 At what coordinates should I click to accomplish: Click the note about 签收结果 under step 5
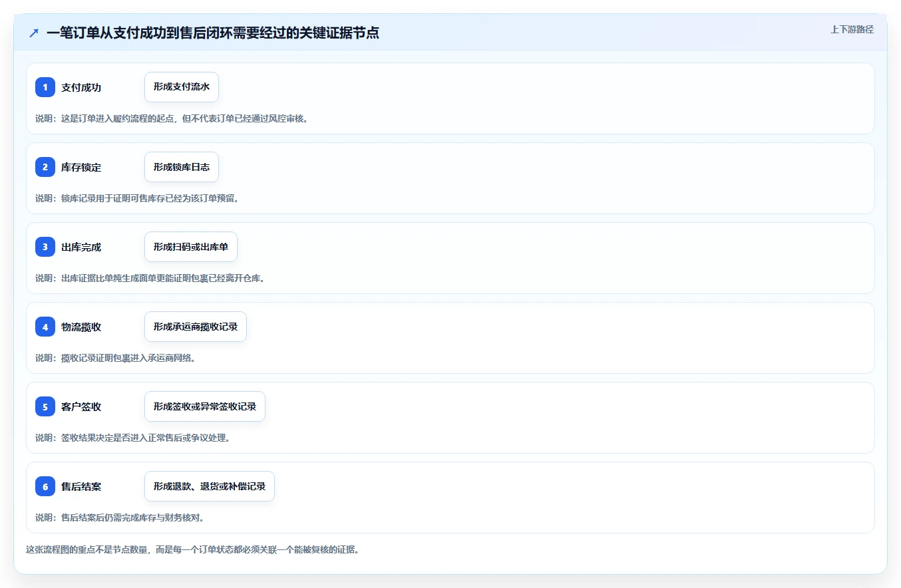(x=132, y=438)
